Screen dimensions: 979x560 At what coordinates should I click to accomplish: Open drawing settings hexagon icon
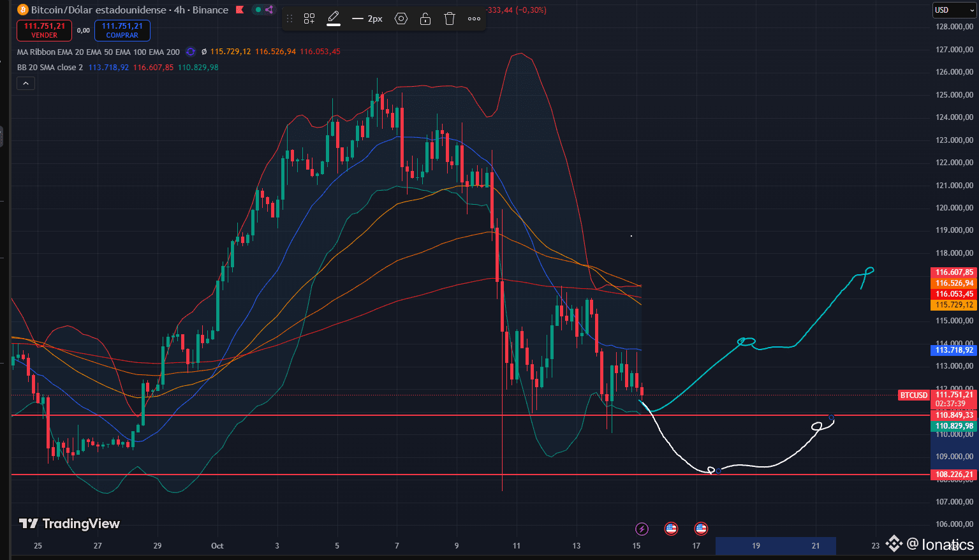401,19
